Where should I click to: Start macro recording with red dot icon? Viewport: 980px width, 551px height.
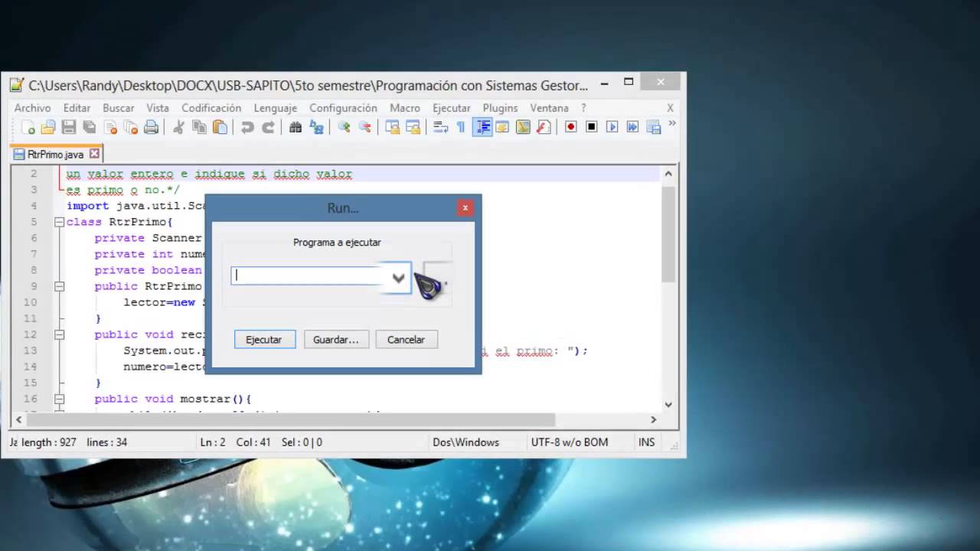[x=570, y=127]
